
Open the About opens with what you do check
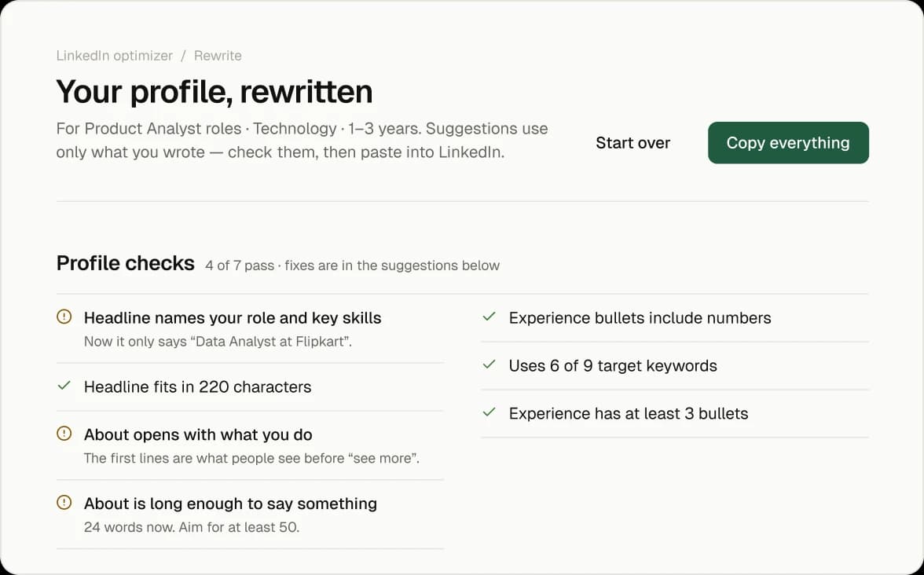pos(250,445)
